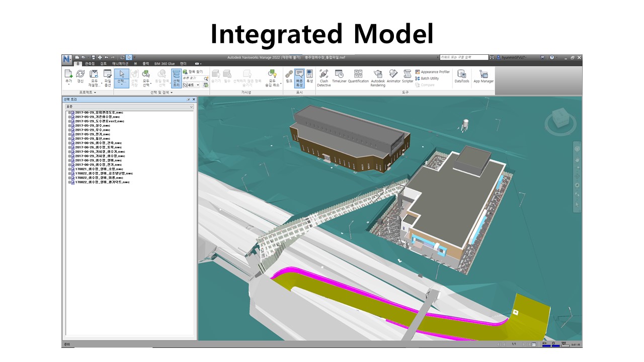Open the Clash Detective tool
The height and width of the screenshot is (362, 644).
[x=324, y=77]
